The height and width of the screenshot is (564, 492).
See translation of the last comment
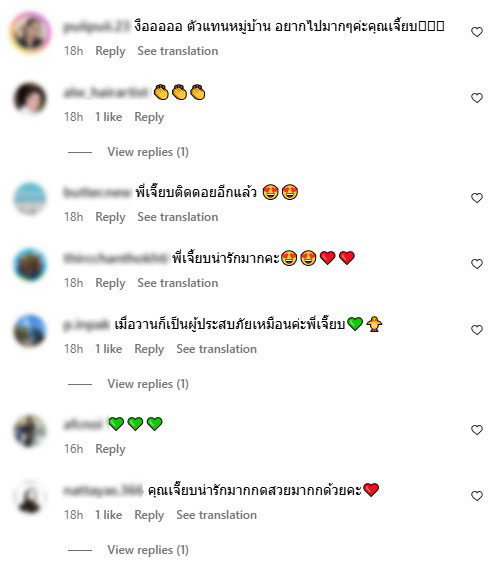[217, 515]
